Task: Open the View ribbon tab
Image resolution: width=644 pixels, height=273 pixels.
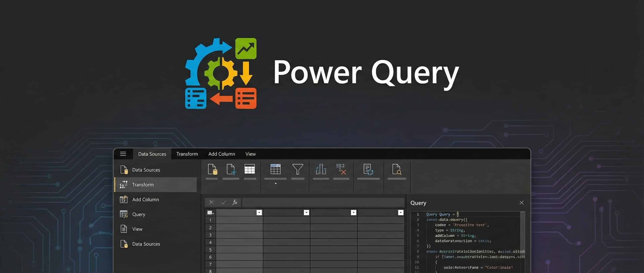Action: 250,154
